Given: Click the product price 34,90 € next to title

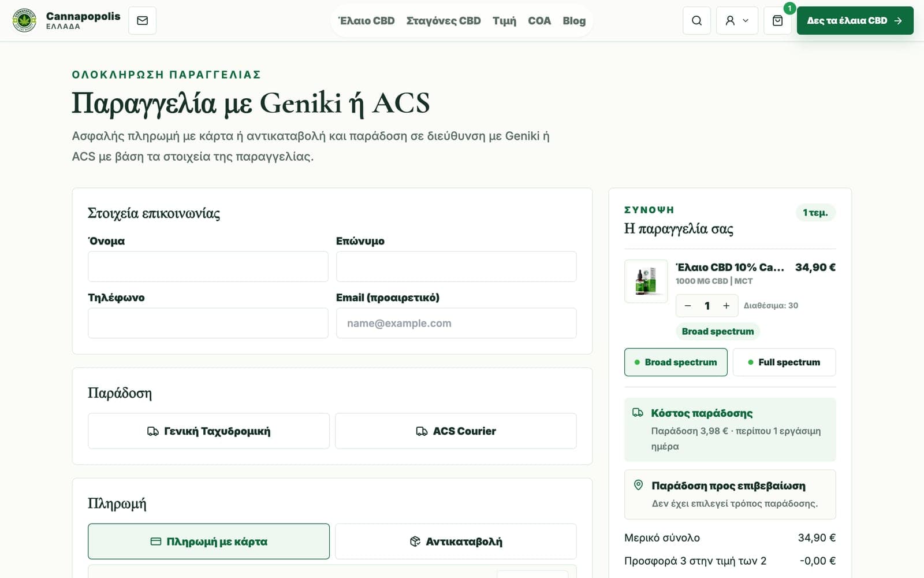Looking at the screenshot, I should point(815,268).
